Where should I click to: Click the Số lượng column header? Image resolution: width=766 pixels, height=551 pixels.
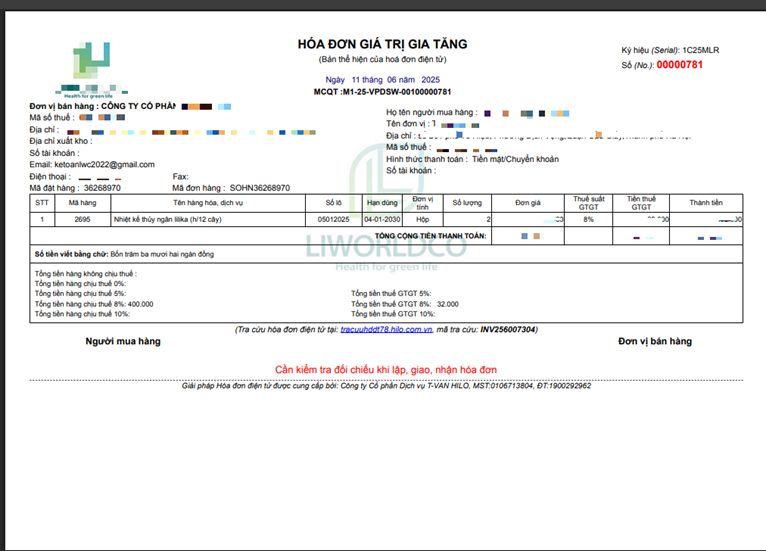coord(467,203)
